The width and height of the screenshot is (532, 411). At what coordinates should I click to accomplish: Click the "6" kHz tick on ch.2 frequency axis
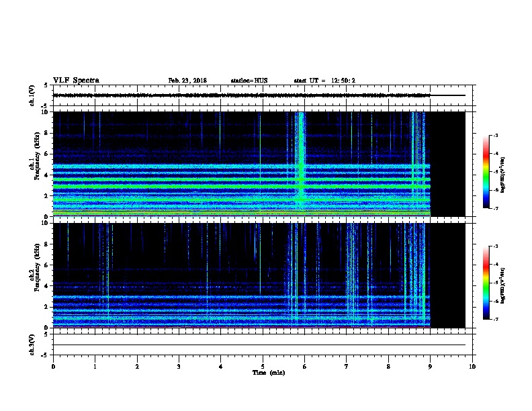tap(47, 265)
